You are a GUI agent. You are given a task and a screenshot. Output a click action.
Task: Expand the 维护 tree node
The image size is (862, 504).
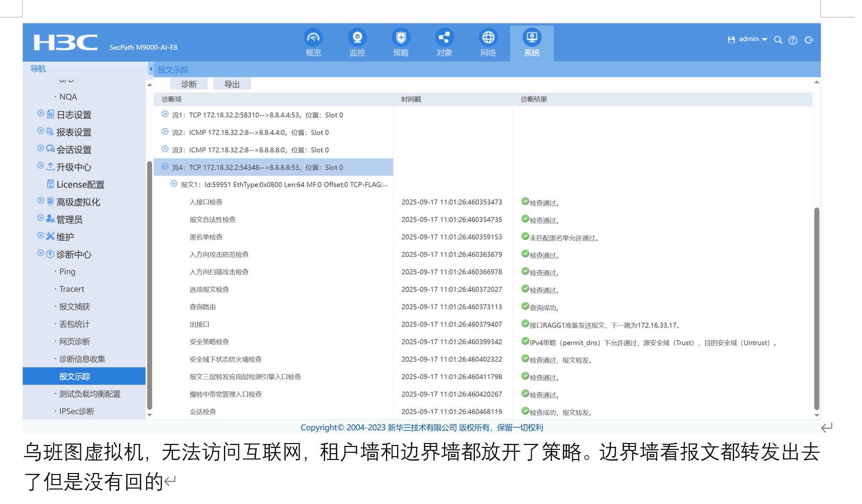41,235
